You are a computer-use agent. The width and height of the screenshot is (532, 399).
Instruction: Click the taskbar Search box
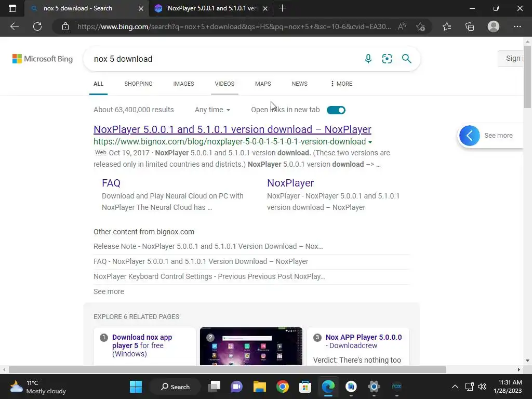click(175, 387)
